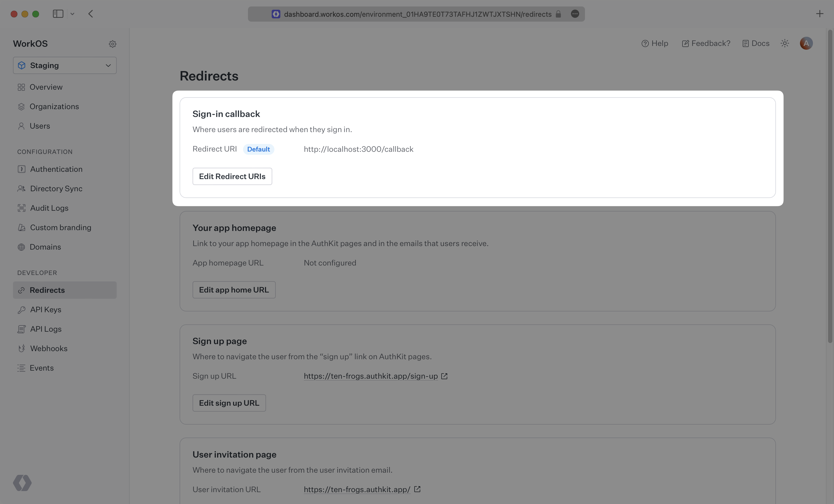834x504 pixels.
Task: Click Edit Redirect URIs button
Action: click(x=232, y=176)
